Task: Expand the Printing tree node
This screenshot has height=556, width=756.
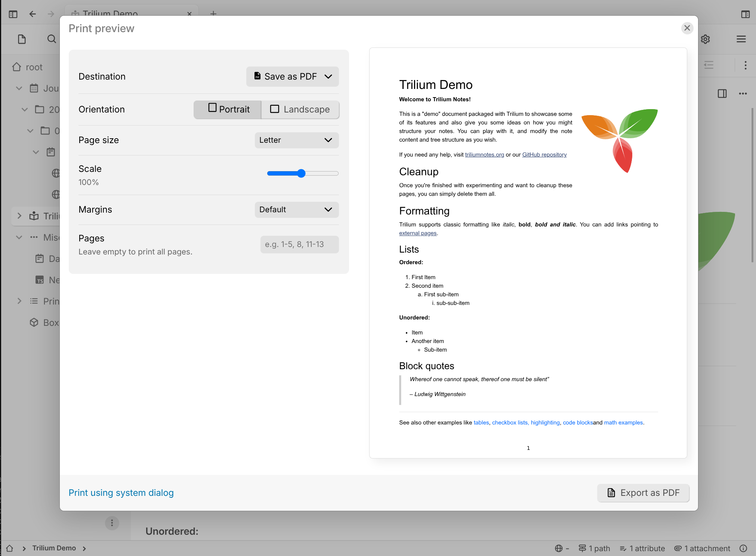Action: click(19, 301)
